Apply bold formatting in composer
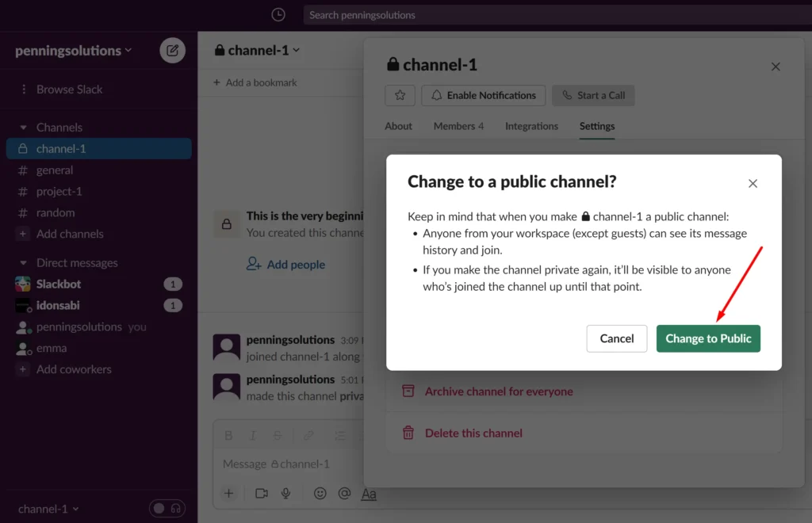 (228, 436)
